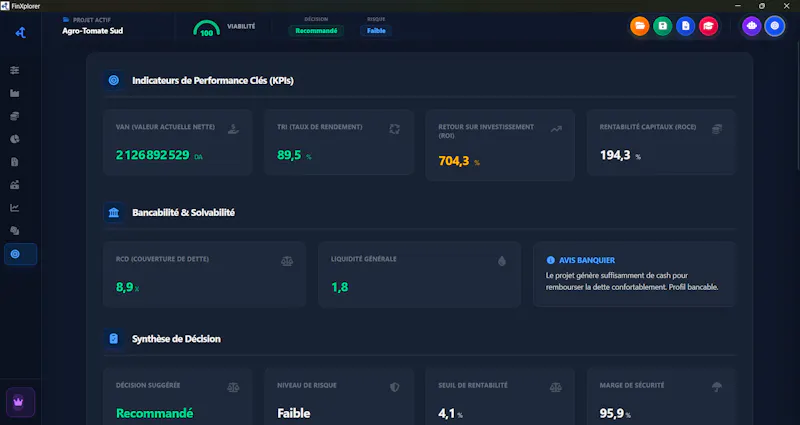This screenshot has width=800, height=425.
Task: Click the balance scale icon on RCD card
Action: coord(287,261)
